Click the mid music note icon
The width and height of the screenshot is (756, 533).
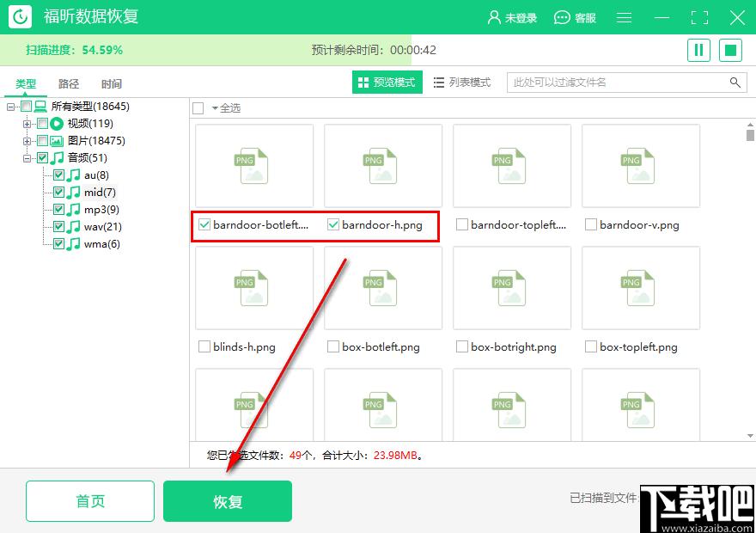(x=73, y=193)
